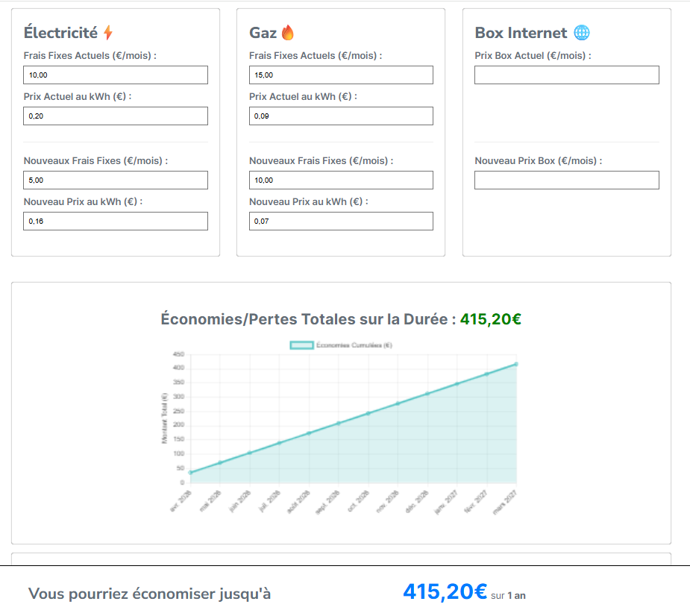Focus gas Frais Fixes Actuels field
The height and width of the screenshot is (616, 690).
(x=341, y=75)
